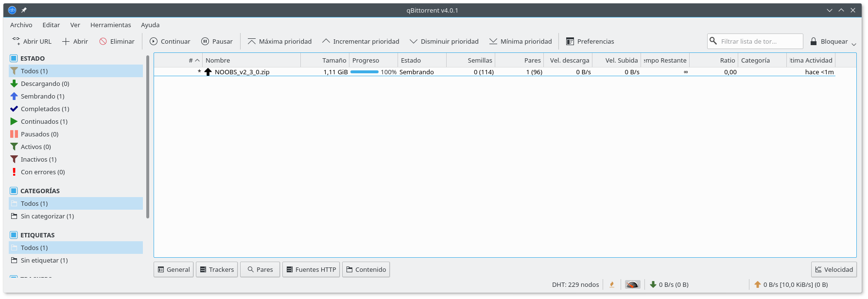
Task: Open the Herramientas menu
Action: click(111, 25)
